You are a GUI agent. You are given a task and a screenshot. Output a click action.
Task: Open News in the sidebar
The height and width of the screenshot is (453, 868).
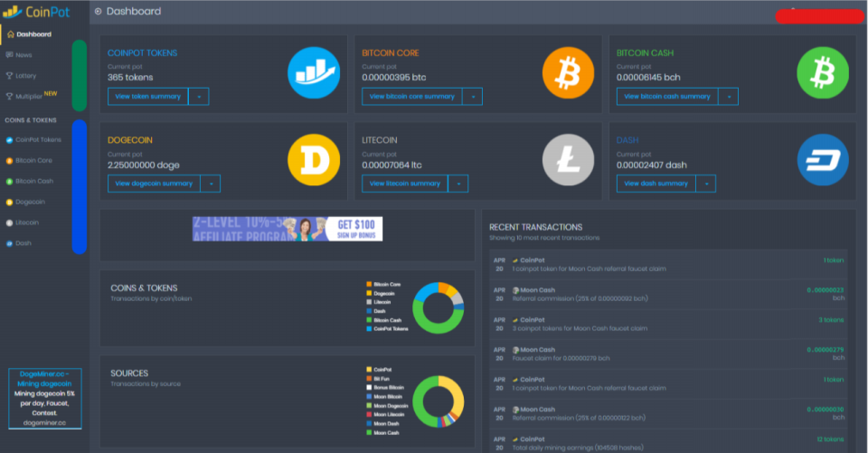point(24,55)
